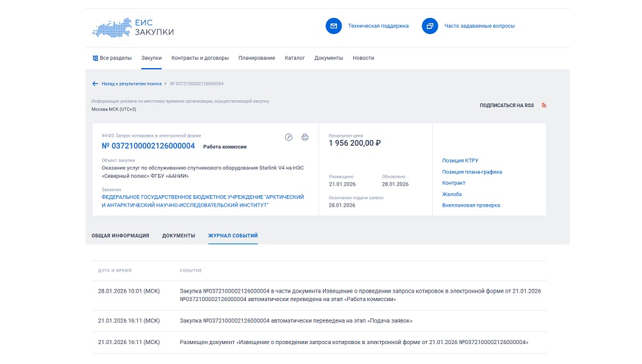The width and height of the screenshot is (642, 364).
Task: Click the back arrow to search results
Action: point(95,83)
